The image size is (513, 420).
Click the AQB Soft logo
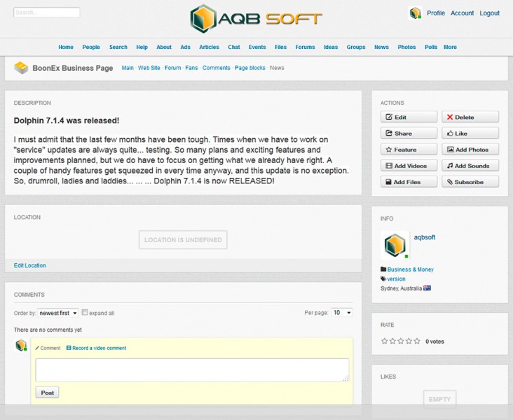point(256,19)
